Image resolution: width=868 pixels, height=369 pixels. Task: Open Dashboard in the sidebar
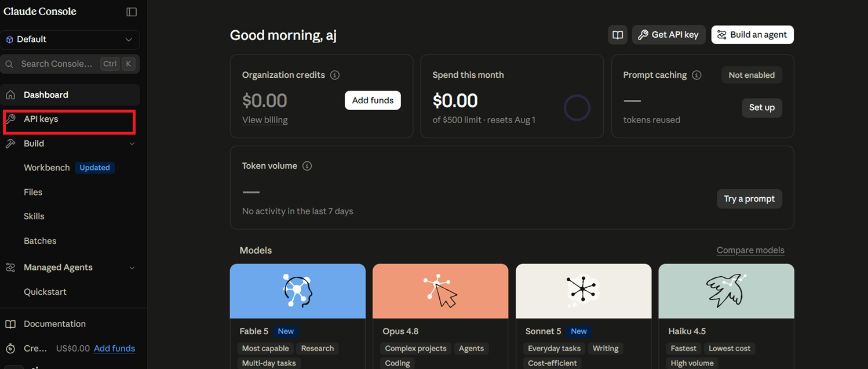tap(70, 95)
